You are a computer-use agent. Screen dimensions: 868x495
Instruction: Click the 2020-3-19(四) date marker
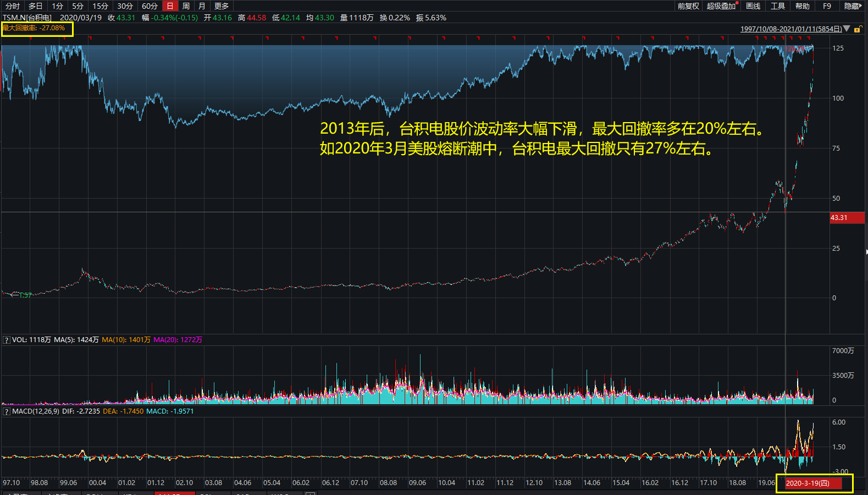click(x=814, y=483)
